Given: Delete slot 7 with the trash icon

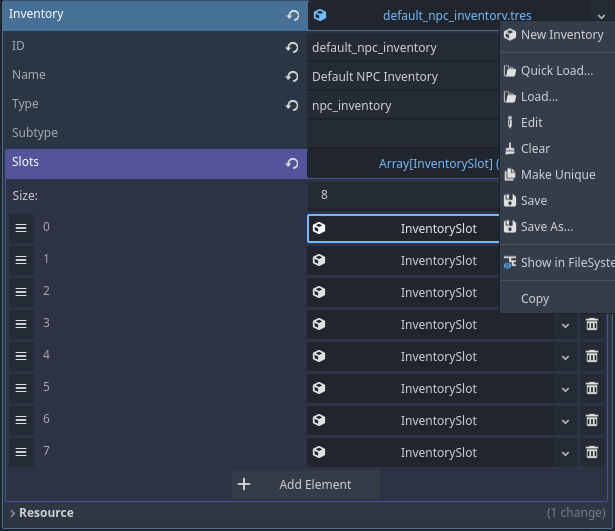Looking at the screenshot, I should coord(592,452).
